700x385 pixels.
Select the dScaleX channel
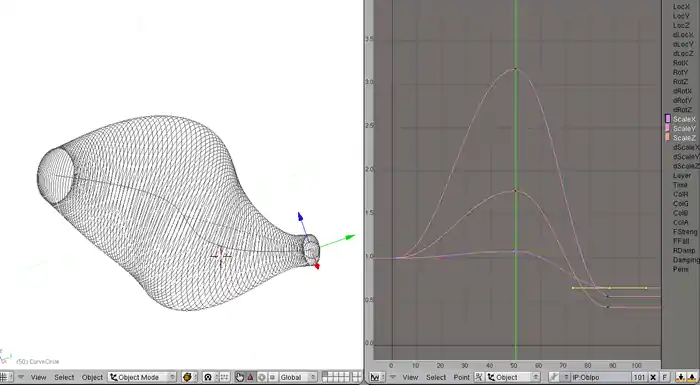pos(686,147)
